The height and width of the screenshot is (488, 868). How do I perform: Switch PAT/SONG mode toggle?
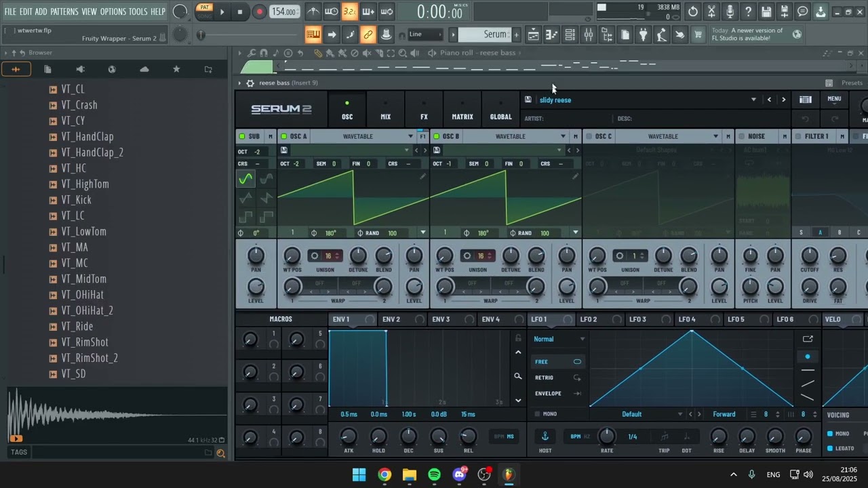click(x=204, y=12)
